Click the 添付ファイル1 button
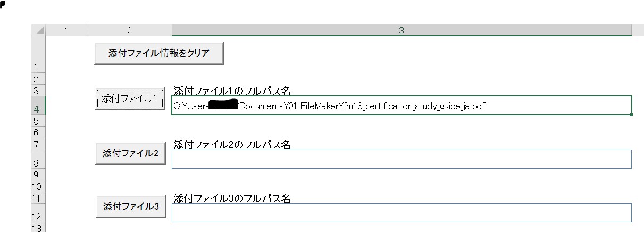Viewport: 644px width, 232px height. [x=130, y=98]
